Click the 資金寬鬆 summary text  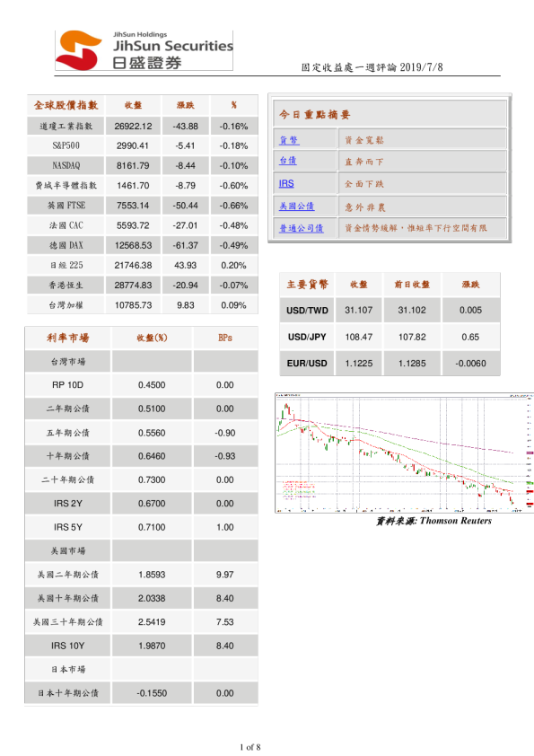pyautogui.click(x=364, y=140)
